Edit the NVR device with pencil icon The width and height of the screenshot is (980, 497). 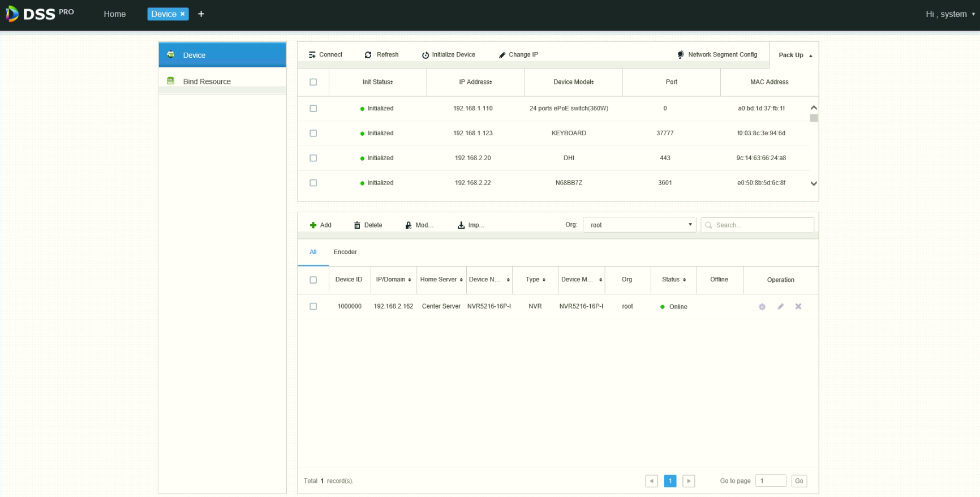click(780, 306)
